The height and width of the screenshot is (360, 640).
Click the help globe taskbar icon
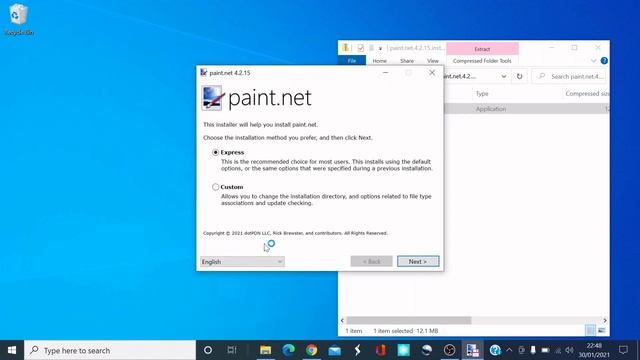pos(495,350)
